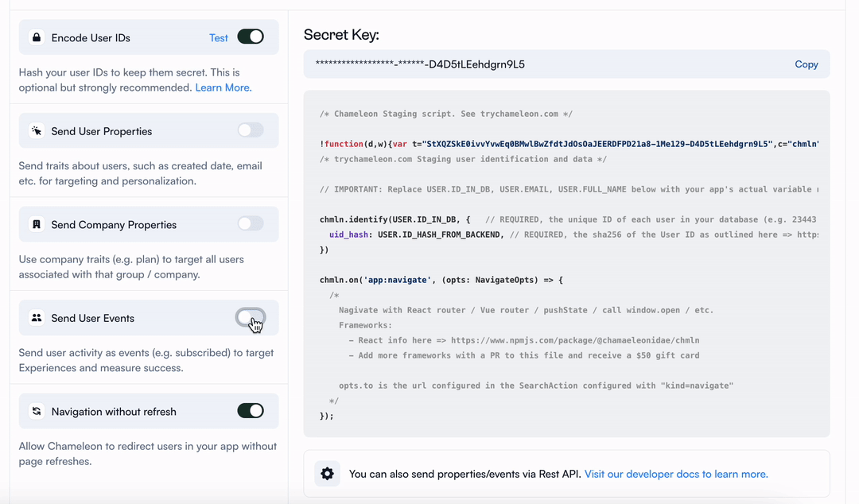Click the Secret Key heading

tap(341, 34)
